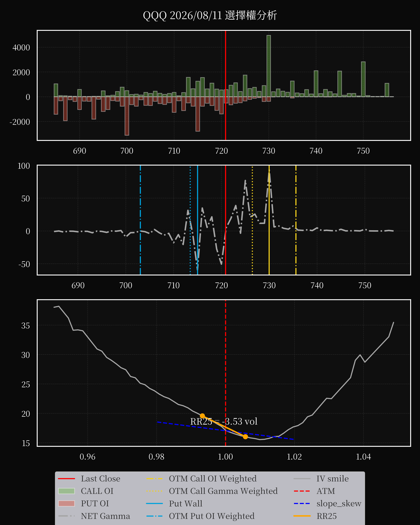Select the "IV smile" legend label
The image size is (420, 525).
(x=333, y=479)
